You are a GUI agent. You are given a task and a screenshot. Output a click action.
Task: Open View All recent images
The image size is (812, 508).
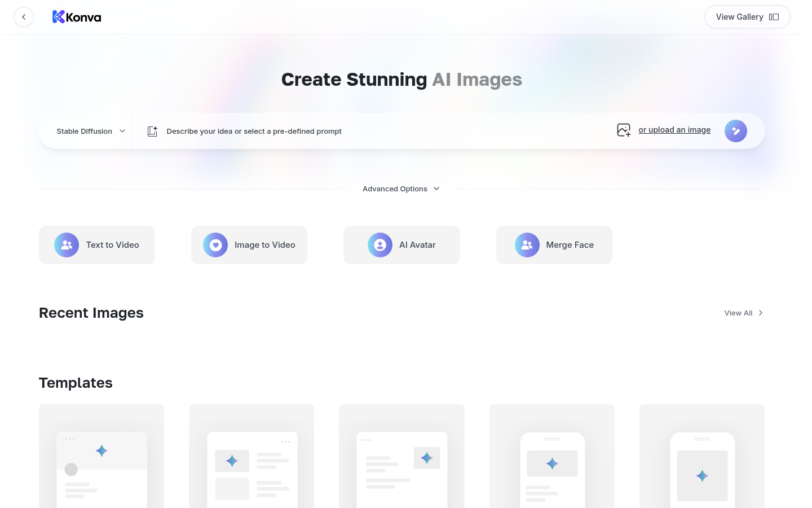[x=744, y=313]
